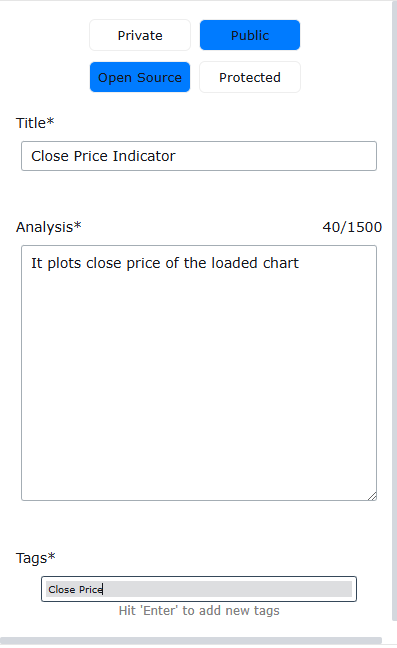Place cursor on "Close" in the Title field

click(x=50, y=156)
